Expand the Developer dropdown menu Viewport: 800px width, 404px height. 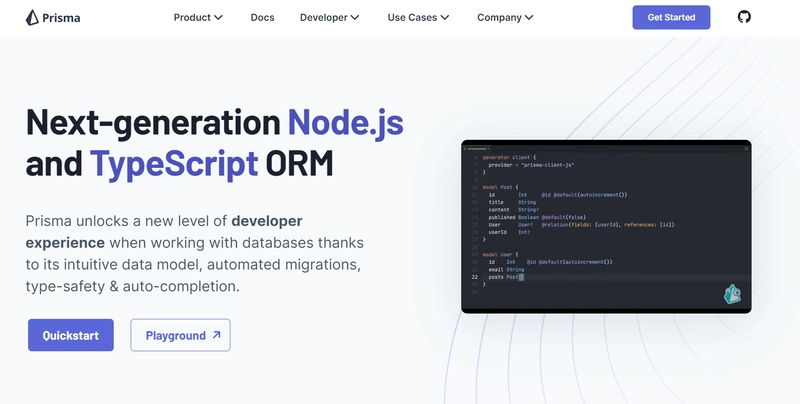[x=330, y=17]
